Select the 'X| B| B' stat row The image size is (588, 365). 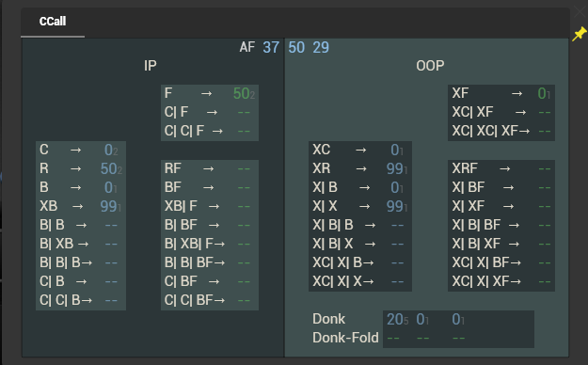click(360, 225)
